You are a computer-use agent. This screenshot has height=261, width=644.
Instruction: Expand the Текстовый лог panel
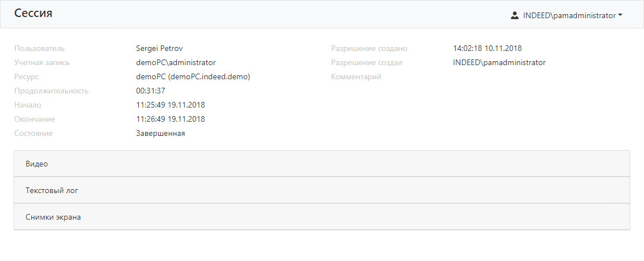click(x=52, y=190)
